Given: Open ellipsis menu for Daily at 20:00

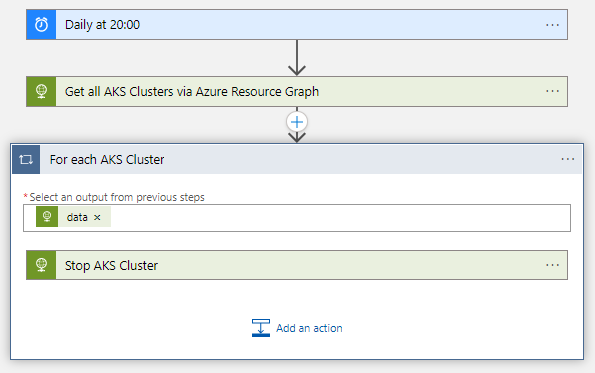Looking at the screenshot, I should point(552,25).
